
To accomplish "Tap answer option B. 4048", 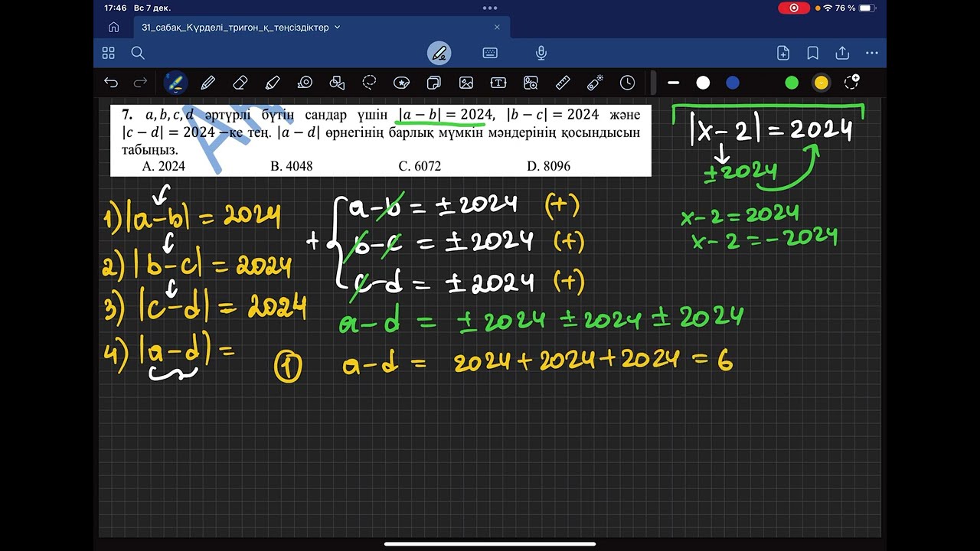I will click(x=292, y=165).
